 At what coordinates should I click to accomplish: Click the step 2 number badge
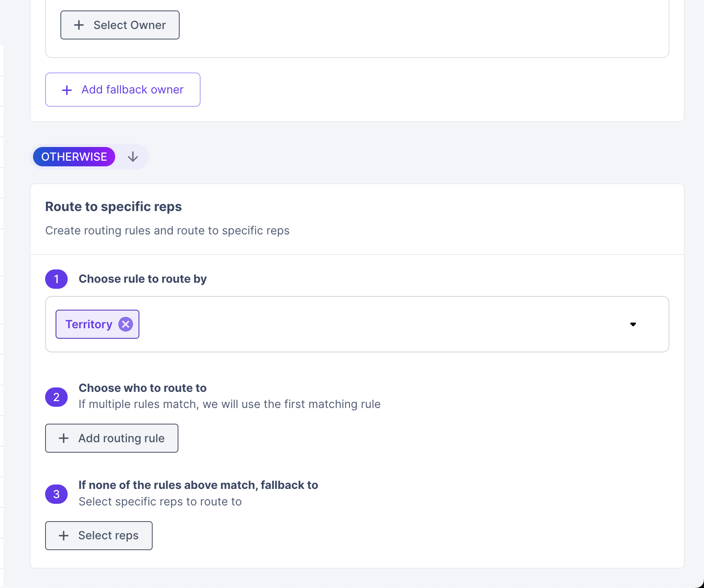(x=56, y=397)
